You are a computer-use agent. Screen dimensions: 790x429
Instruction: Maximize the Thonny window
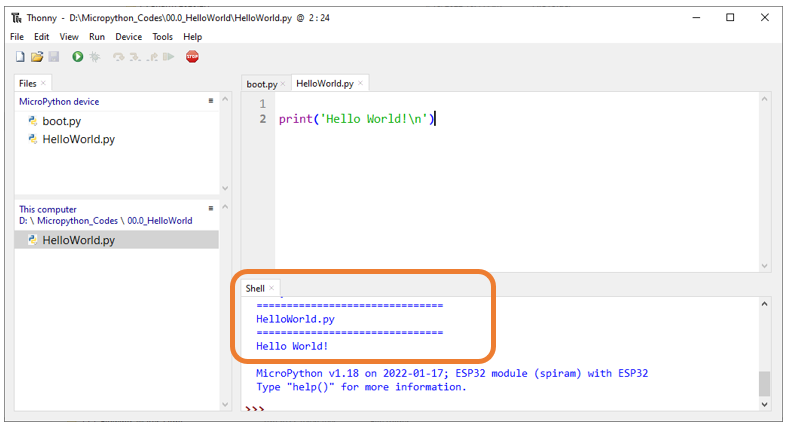[730, 18]
